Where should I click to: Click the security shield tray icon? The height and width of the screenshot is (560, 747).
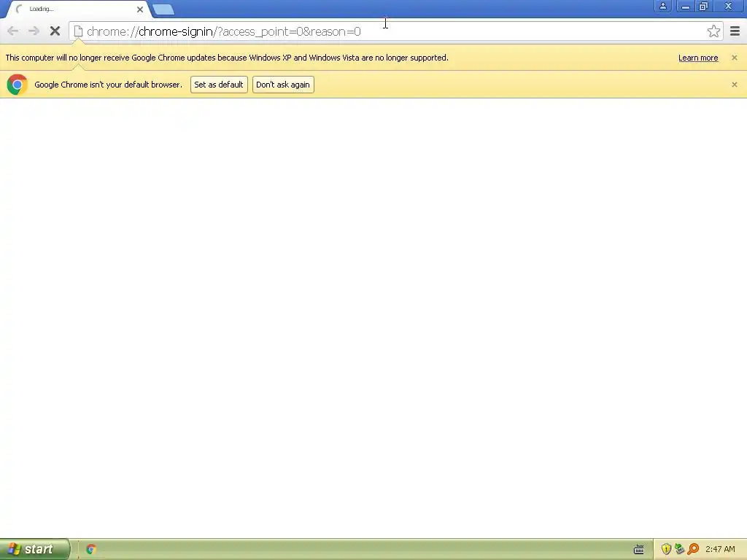click(x=666, y=549)
